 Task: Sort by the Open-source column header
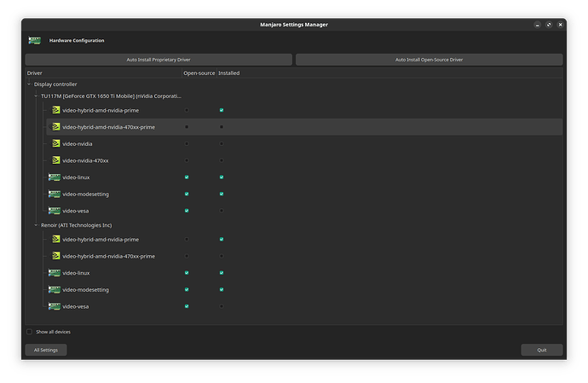click(199, 73)
